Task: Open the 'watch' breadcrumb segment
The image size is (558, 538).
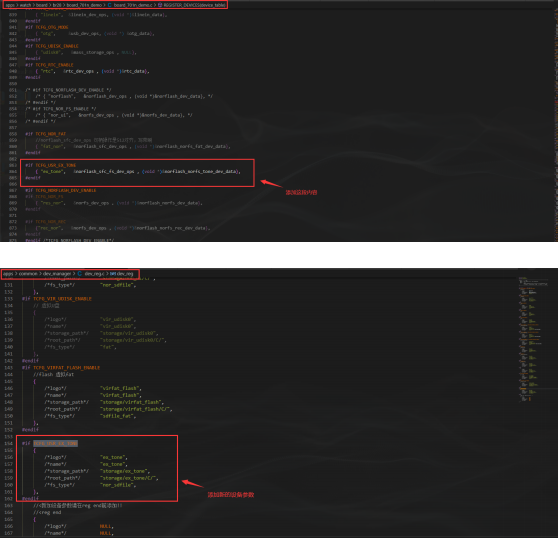Action: click(x=25, y=5)
